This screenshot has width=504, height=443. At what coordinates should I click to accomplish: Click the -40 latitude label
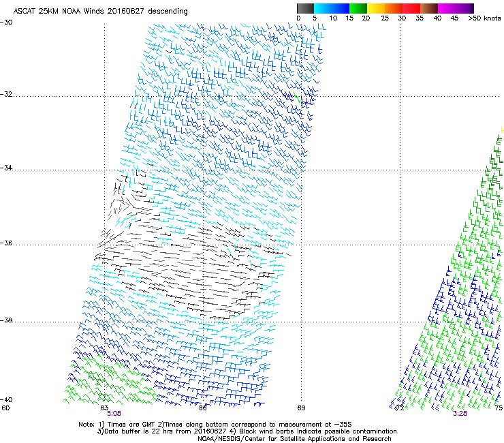coord(6,399)
